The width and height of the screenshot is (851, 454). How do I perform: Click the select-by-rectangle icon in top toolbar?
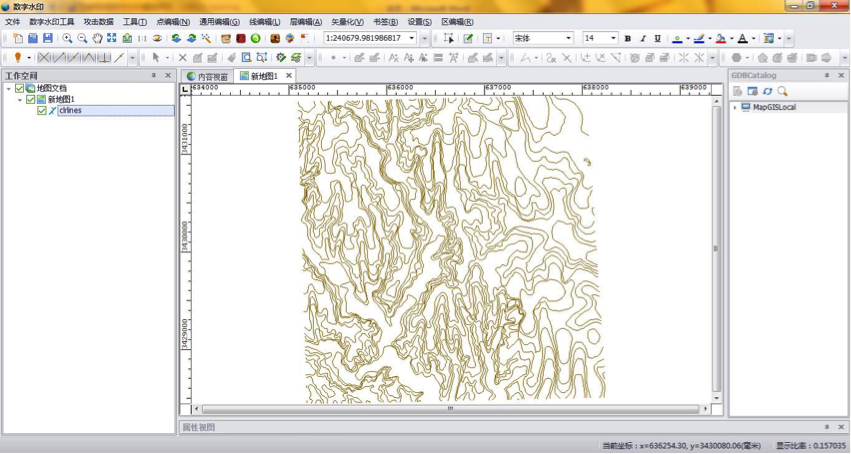click(448, 38)
